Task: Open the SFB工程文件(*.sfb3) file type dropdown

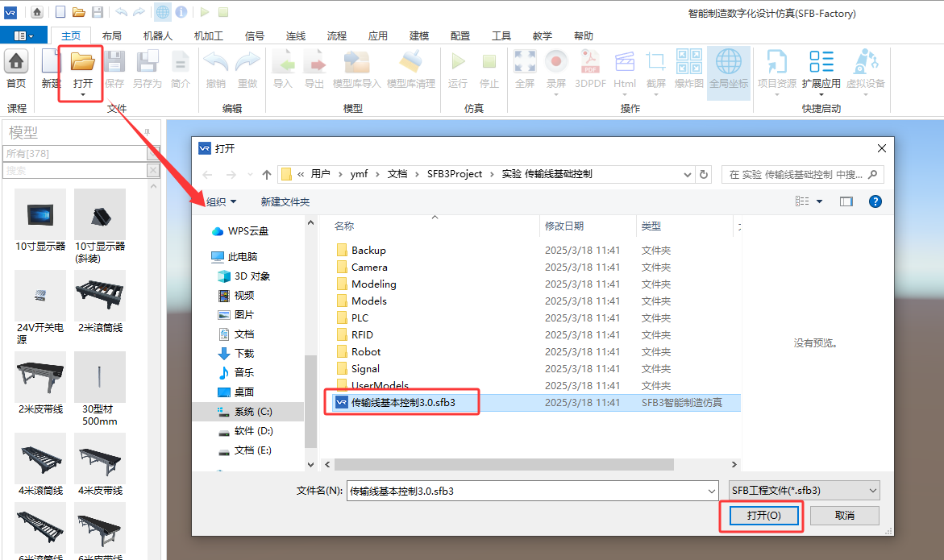Action: coord(804,491)
